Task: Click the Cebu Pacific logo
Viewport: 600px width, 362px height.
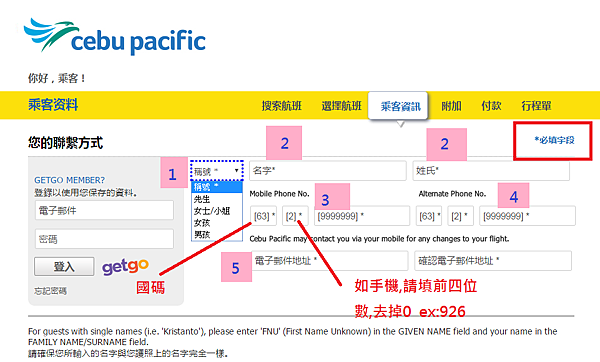Action: pos(115,36)
